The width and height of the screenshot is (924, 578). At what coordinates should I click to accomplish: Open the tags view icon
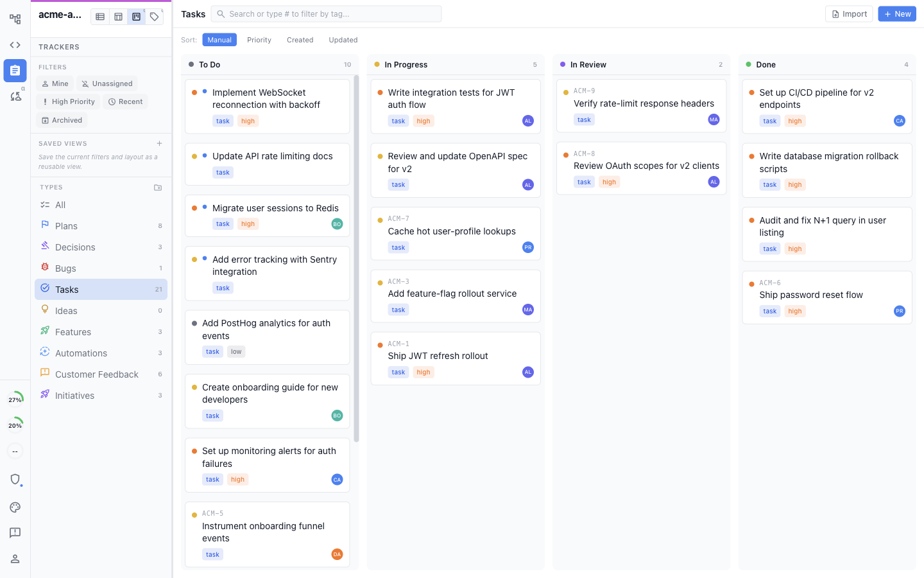coord(154,17)
